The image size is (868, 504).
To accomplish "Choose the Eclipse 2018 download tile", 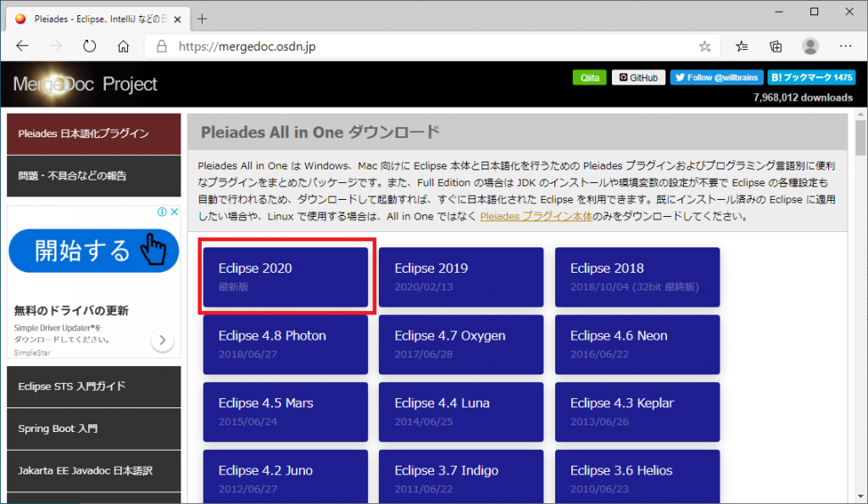I will tap(637, 277).
